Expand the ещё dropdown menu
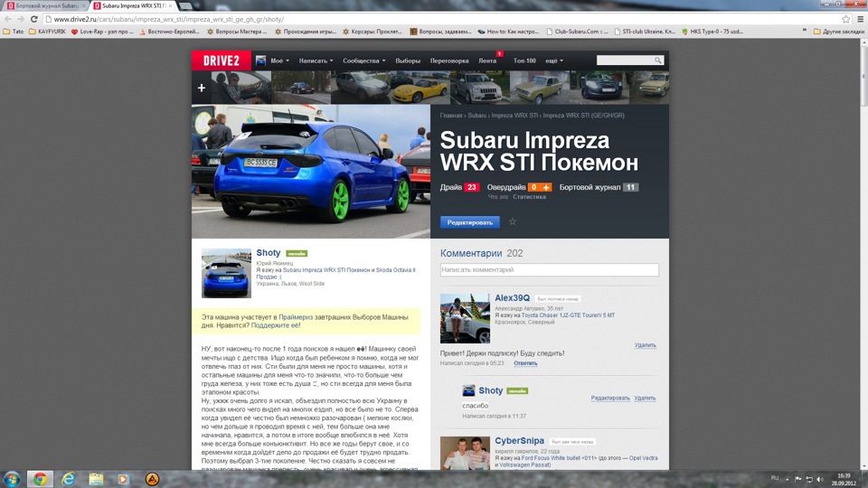This screenshot has width=868, height=488. pyautogui.click(x=554, y=61)
